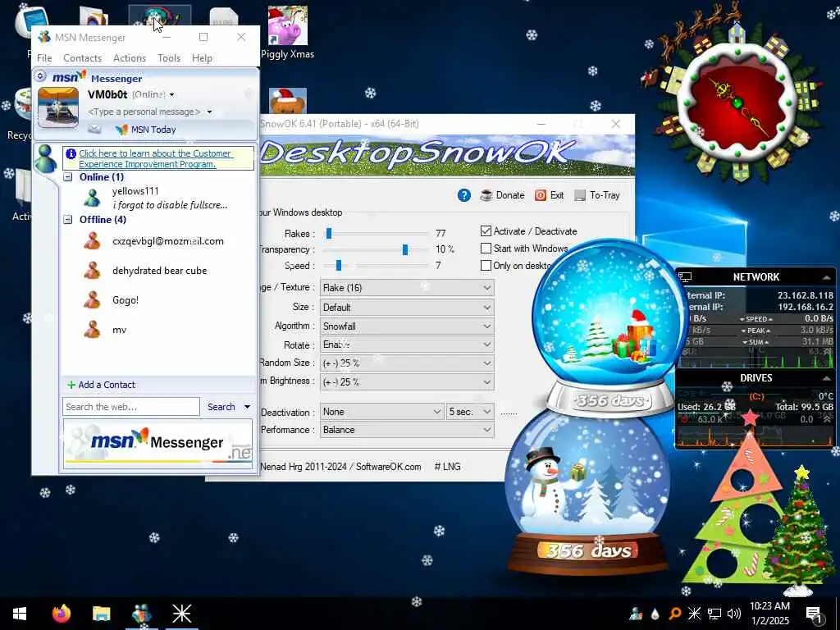The height and width of the screenshot is (630, 840).
Task: Open the File menu in MSN Messenger
Action: click(44, 58)
